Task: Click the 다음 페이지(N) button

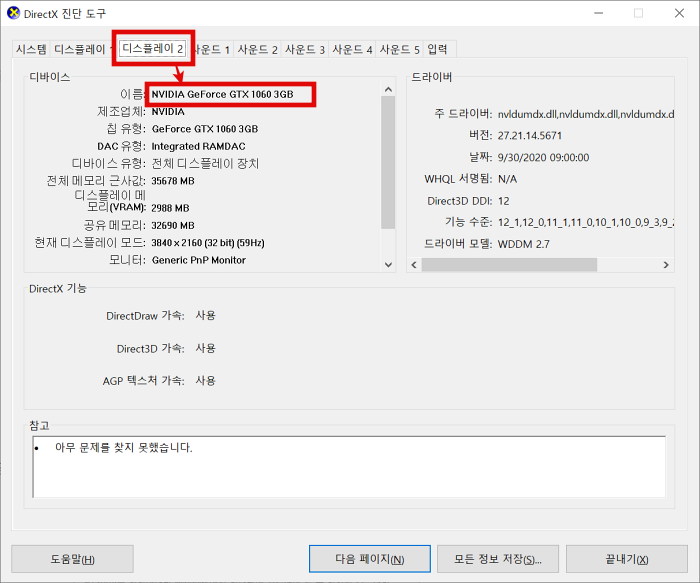Action: [x=370, y=559]
